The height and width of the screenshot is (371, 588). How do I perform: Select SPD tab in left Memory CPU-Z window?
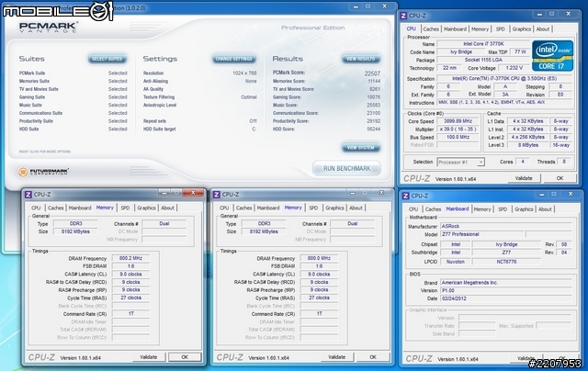point(125,208)
